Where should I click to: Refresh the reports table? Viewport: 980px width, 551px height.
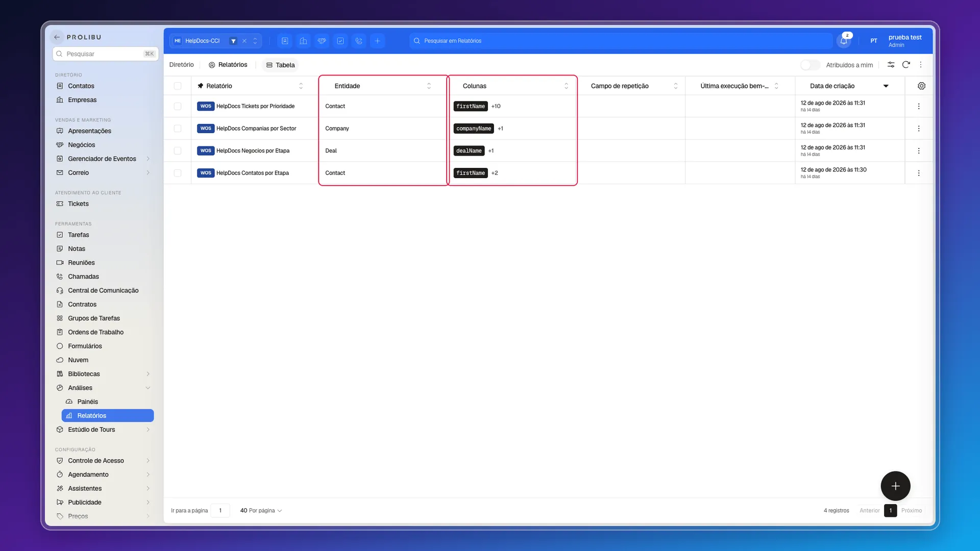[x=906, y=65]
